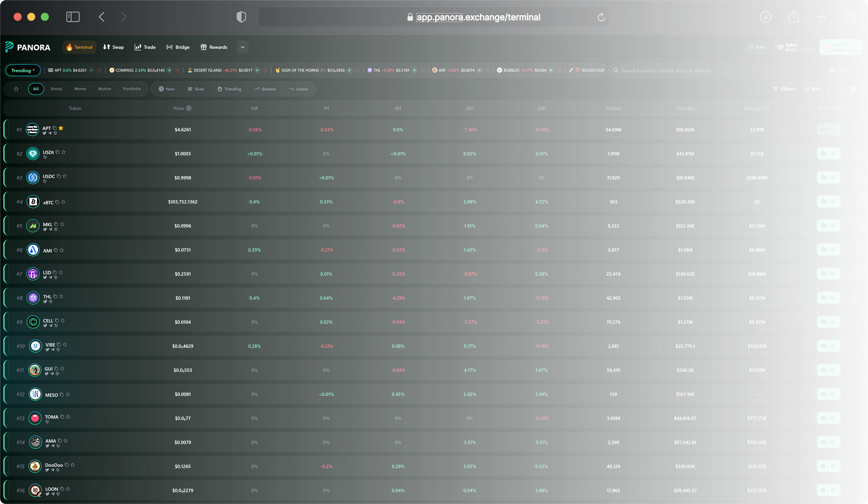Copy the APT token address

point(54,128)
